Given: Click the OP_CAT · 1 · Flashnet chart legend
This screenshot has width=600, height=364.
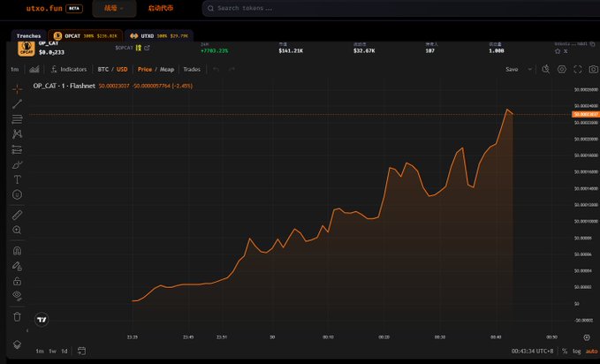Looking at the screenshot, I should pos(65,86).
